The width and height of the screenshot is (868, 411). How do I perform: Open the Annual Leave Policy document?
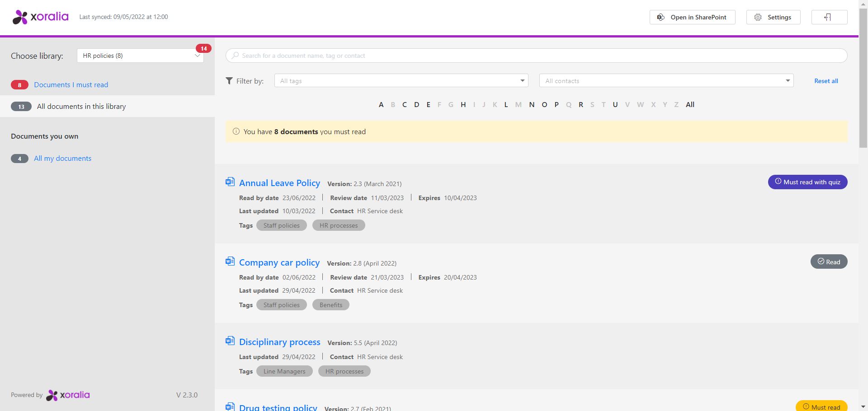click(x=279, y=183)
